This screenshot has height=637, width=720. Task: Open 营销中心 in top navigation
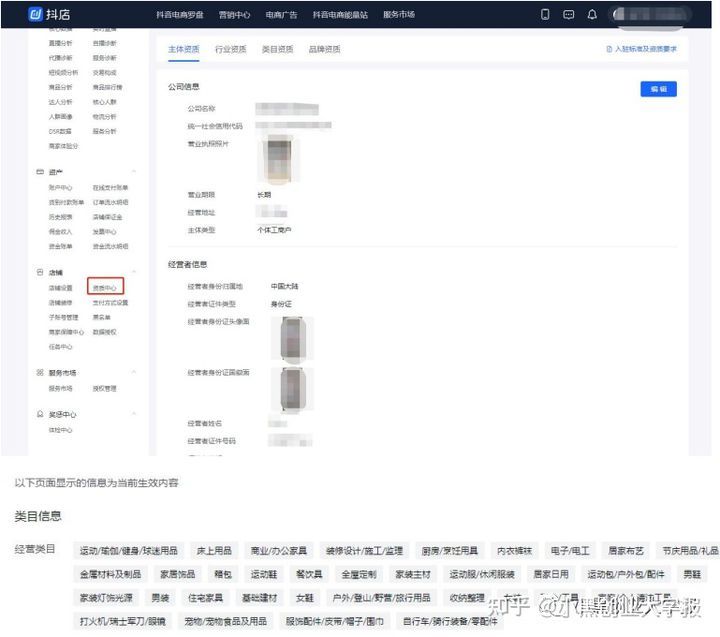235,15
